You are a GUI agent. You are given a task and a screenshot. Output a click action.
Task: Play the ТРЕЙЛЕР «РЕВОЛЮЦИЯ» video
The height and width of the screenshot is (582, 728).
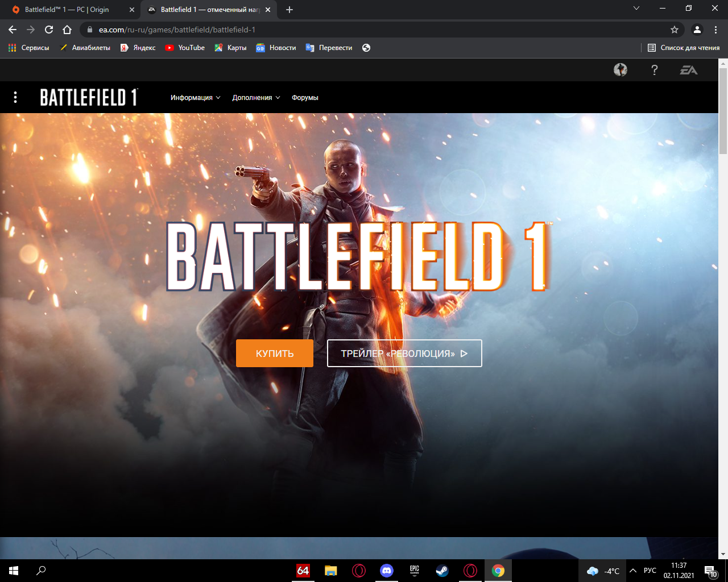[x=404, y=354]
